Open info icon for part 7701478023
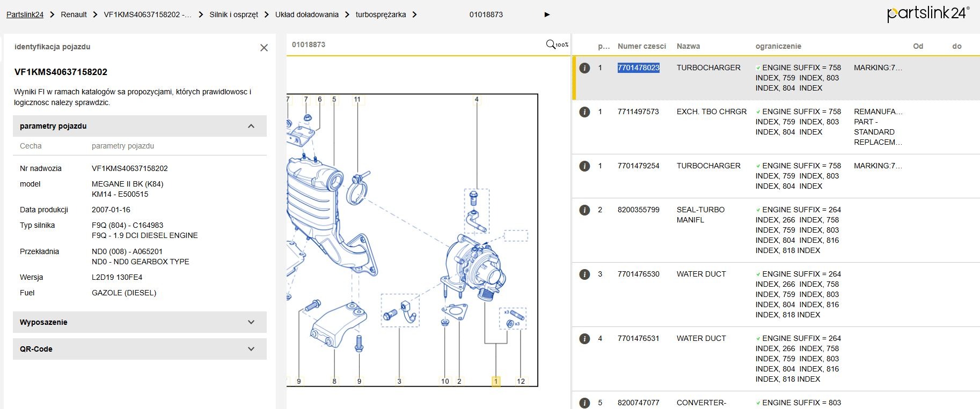Image resolution: width=980 pixels, height=409 pixels. pos(585,68)
